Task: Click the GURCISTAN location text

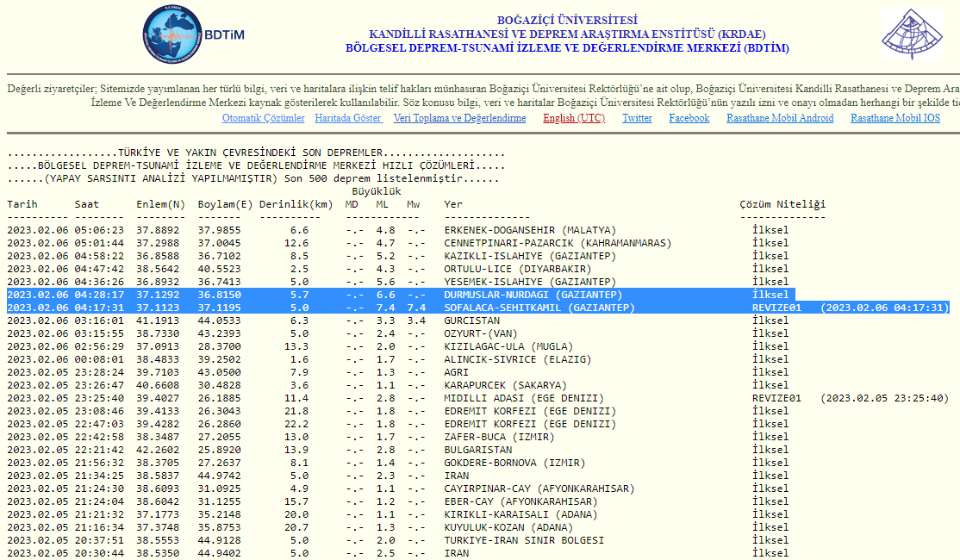Action: [472, 320]
